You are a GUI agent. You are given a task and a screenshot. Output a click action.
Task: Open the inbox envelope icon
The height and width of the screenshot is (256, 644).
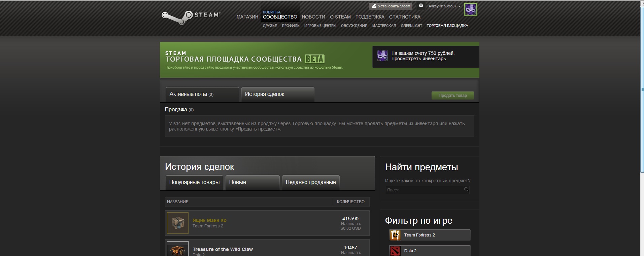pyautogui.click(x=421, y=6)
